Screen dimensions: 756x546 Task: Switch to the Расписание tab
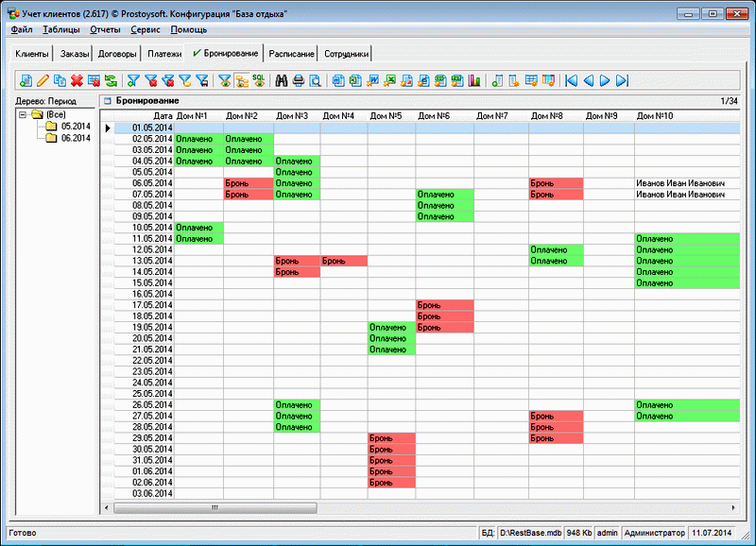(291, 54)
